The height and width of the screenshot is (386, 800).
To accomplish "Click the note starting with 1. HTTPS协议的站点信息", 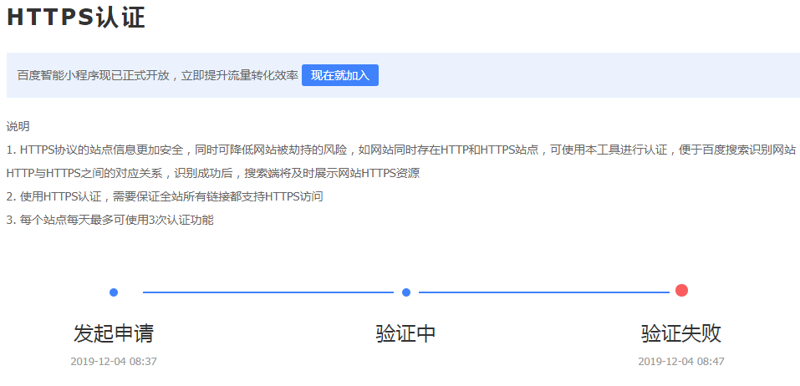I will coord(401,150).
